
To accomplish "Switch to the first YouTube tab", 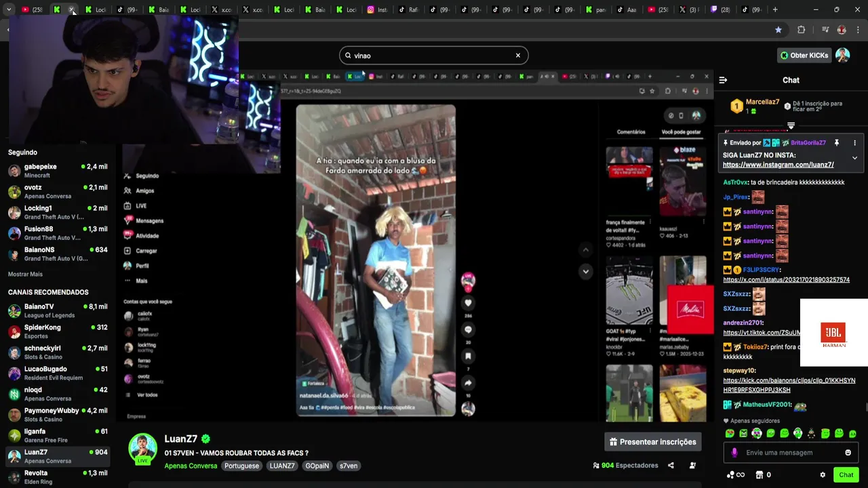I will pyautogui.click(x=31, y=9).
